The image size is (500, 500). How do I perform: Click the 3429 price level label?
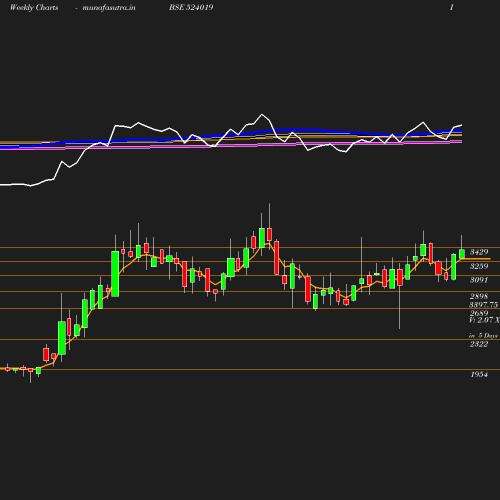(x=479, y=252)
